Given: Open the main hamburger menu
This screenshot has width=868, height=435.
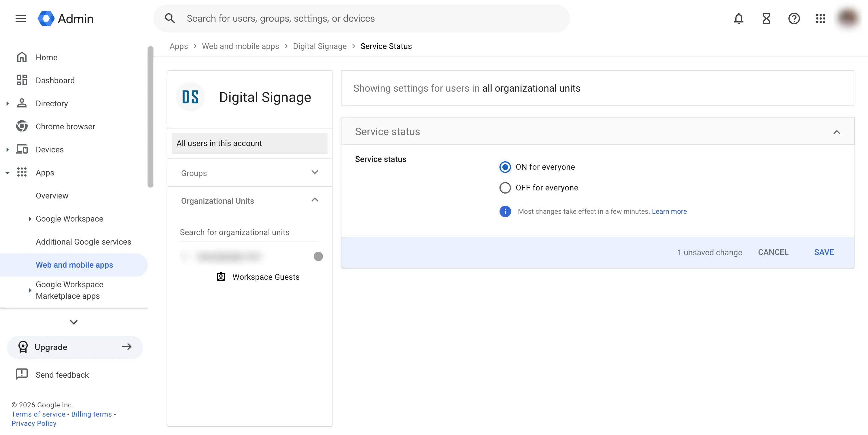Looking at the screenshot, I should pyautogui.click(x=20, y=18).
